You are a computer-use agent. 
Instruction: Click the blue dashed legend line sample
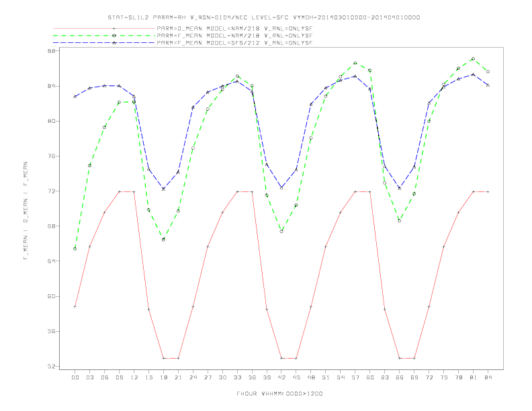[x=104, y=43]
